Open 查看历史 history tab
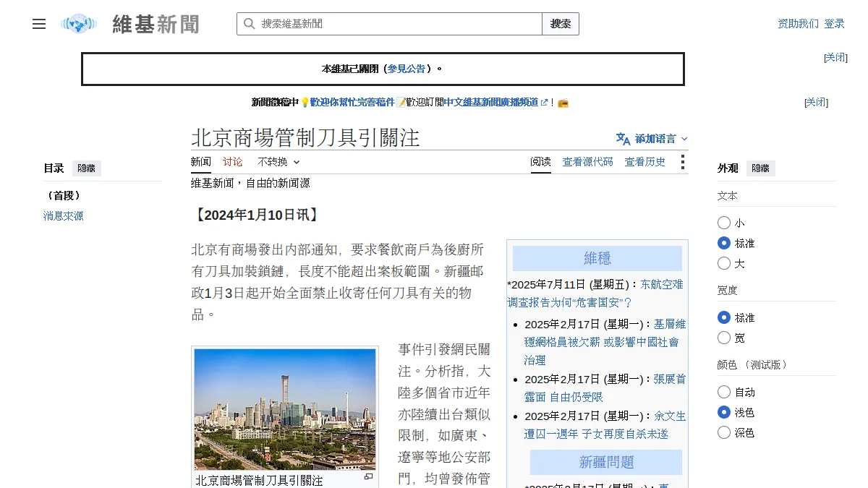Viewport: 868px width, 488px height. pyautogui.click(x=645, y=162)
